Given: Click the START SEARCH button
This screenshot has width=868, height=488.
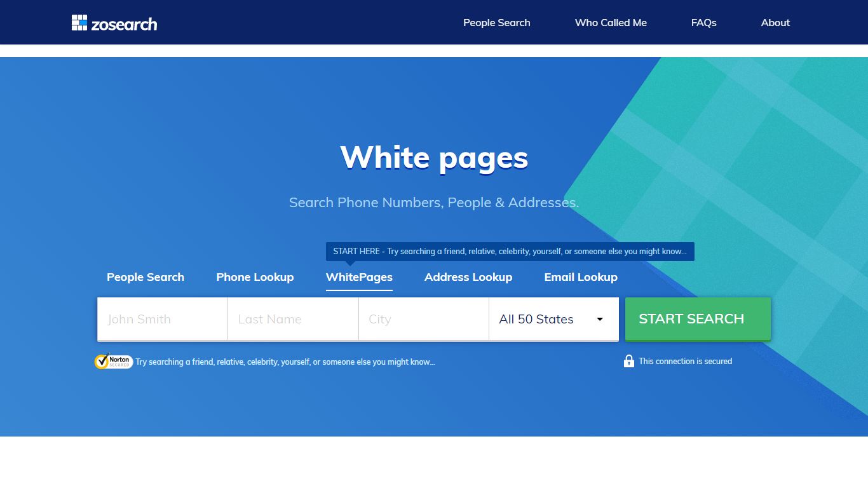Looking at the screenshot, I should tap(698, 319).
